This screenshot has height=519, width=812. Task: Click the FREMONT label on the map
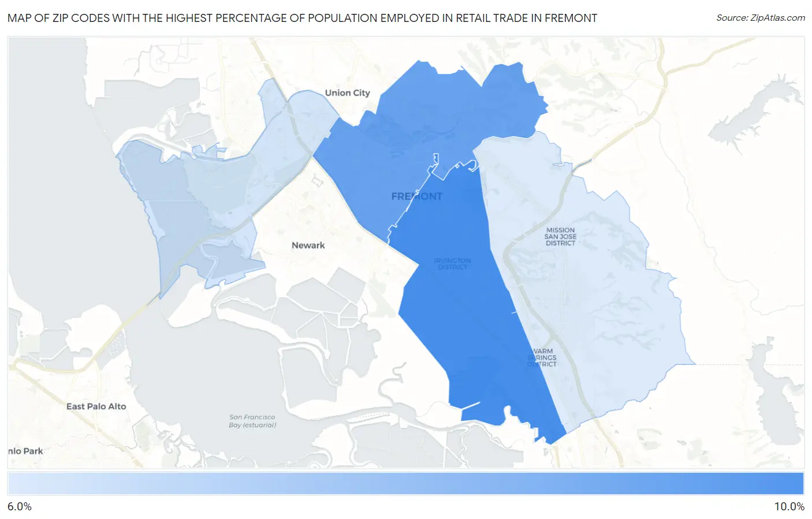tap(416, 196)
